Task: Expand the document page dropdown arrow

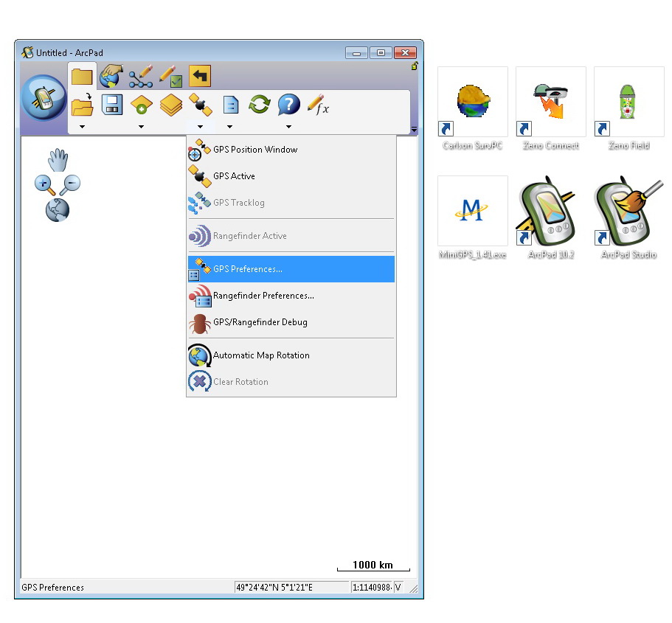Action: coord(229,127)
